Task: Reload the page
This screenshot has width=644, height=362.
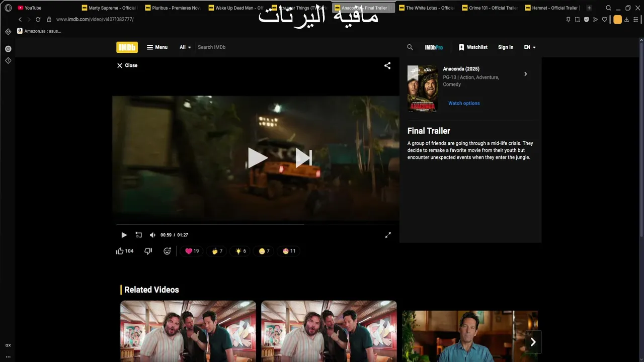Action: click(38, 20)
